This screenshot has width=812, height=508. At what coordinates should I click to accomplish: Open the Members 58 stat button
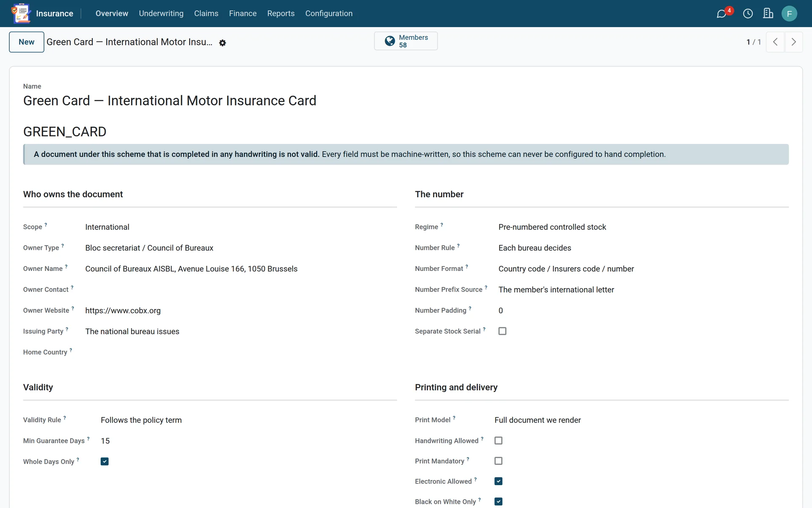[406, 41]
